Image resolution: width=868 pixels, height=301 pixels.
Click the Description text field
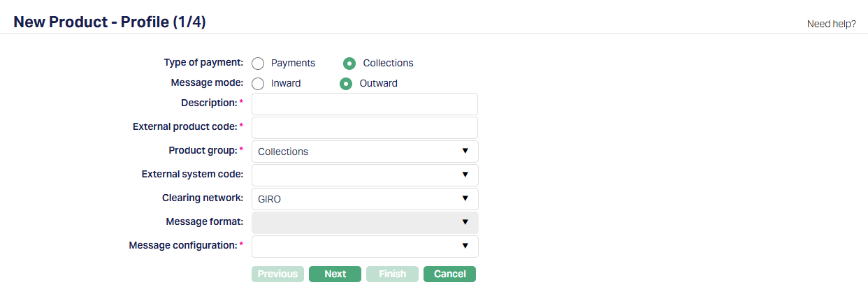click(x=364, y=104)
